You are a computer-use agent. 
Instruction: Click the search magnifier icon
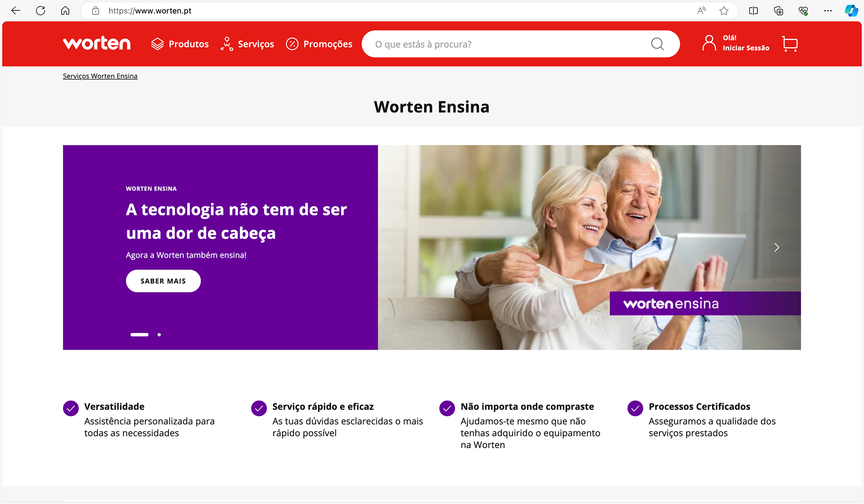tap(657, 44)
